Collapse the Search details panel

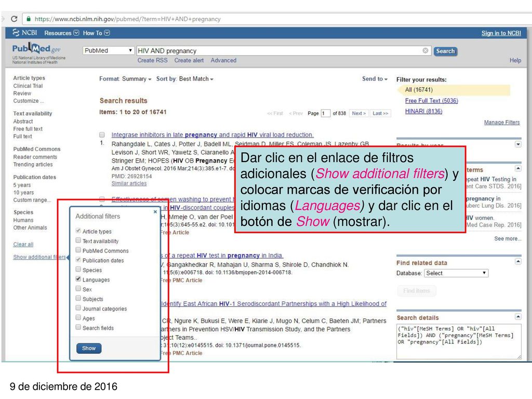coord(518,316)
